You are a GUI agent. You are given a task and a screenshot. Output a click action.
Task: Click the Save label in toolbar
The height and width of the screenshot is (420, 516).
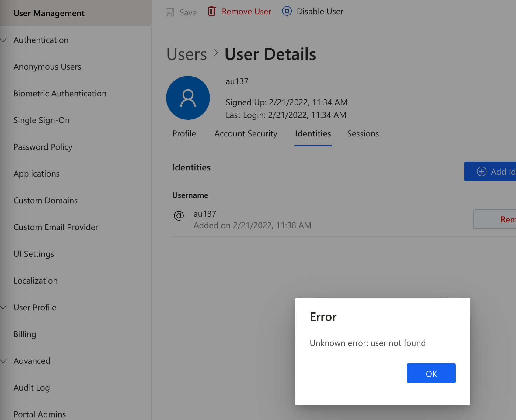point(188,12)
